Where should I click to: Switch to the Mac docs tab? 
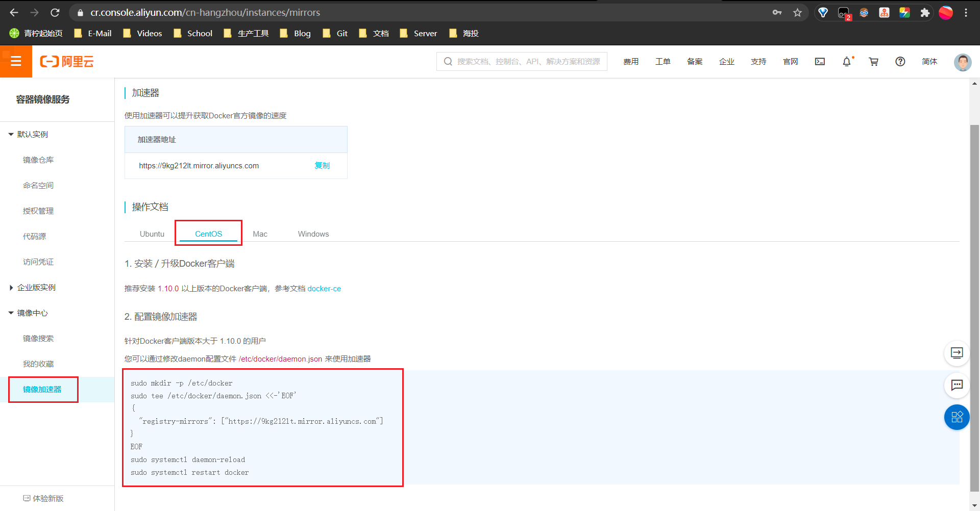[260, 234]
